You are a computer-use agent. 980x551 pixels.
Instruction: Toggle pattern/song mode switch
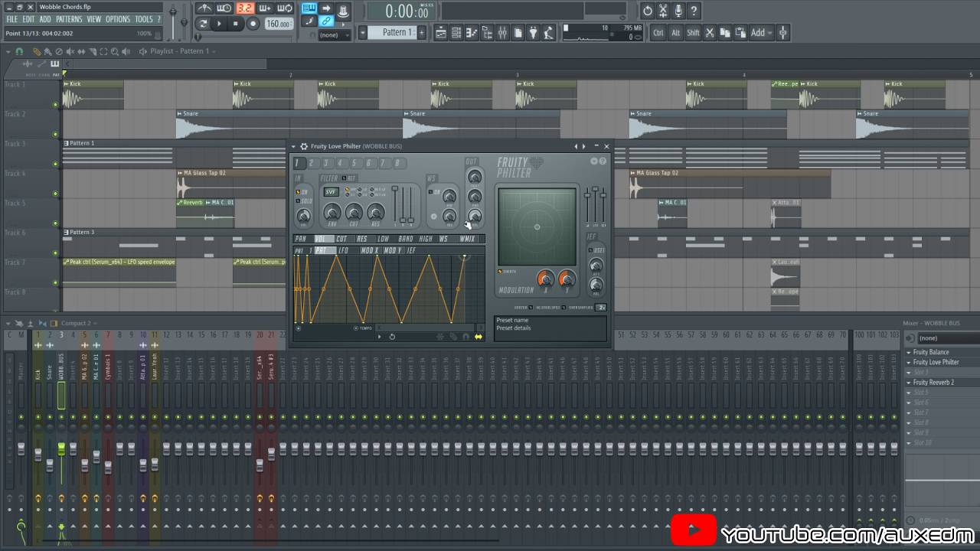(x=203, y=24)
